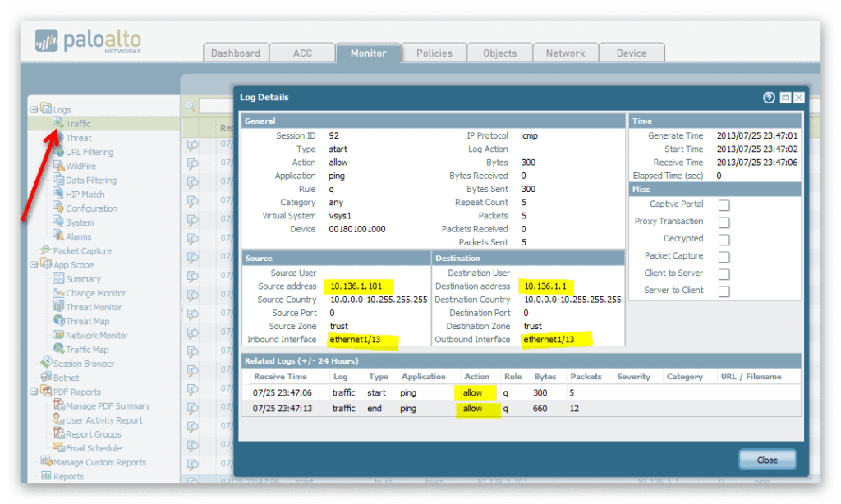Click the Report Groups icon
The height and width of the screenshot is (504, 841).
click(58, 433)
